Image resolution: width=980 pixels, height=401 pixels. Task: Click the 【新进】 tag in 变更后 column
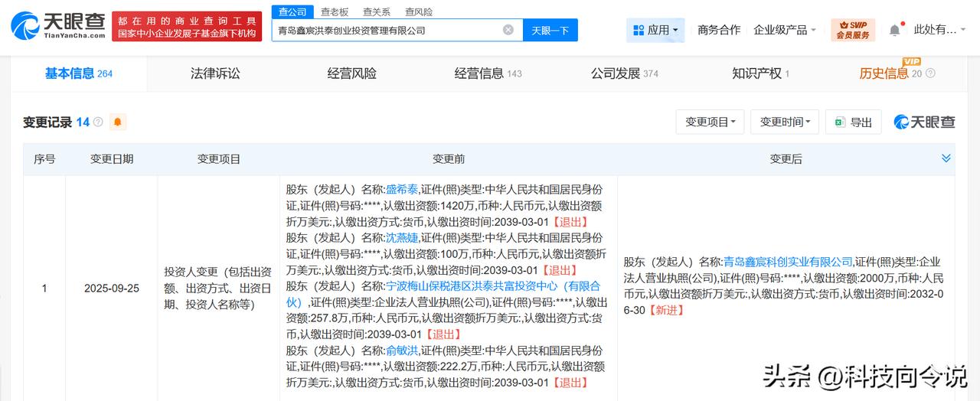666,310
